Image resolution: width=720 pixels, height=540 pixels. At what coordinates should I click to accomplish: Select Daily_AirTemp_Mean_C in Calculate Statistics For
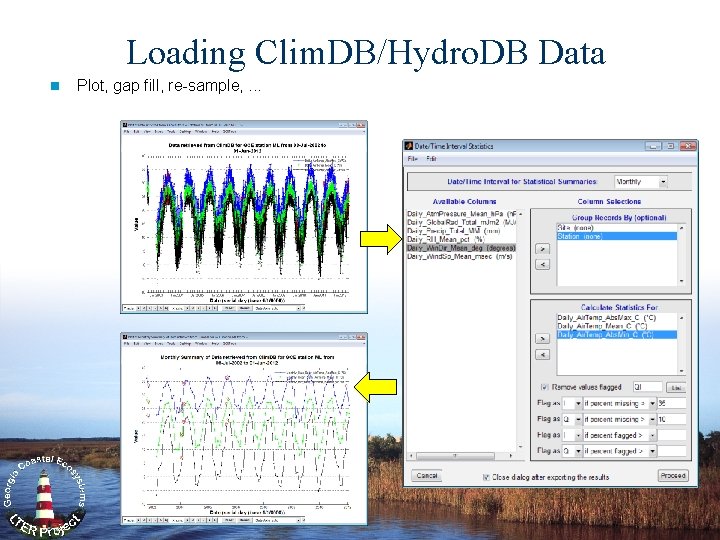coord(617,326)
